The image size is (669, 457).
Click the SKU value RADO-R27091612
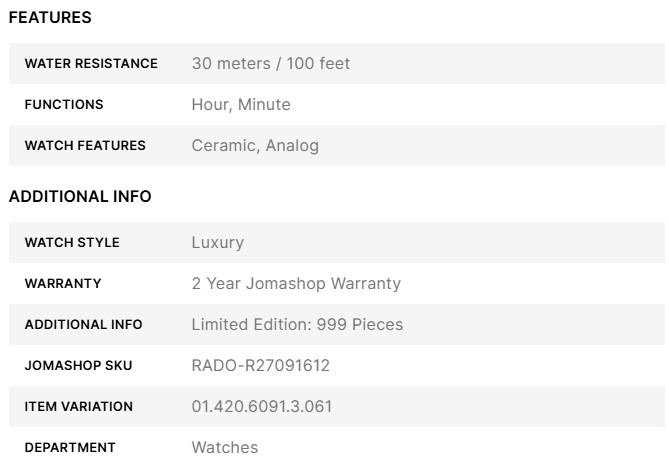(260, 366)
